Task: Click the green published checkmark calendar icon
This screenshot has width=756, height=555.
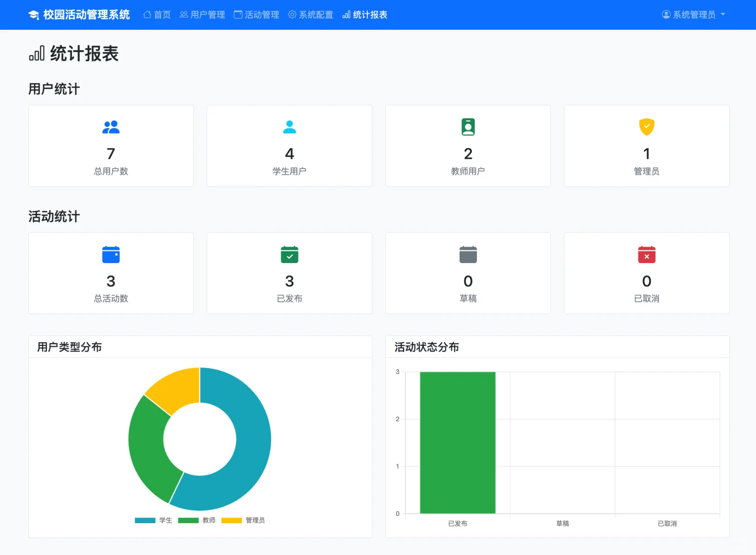Action: pyautogui.click(x=289, y=254)
